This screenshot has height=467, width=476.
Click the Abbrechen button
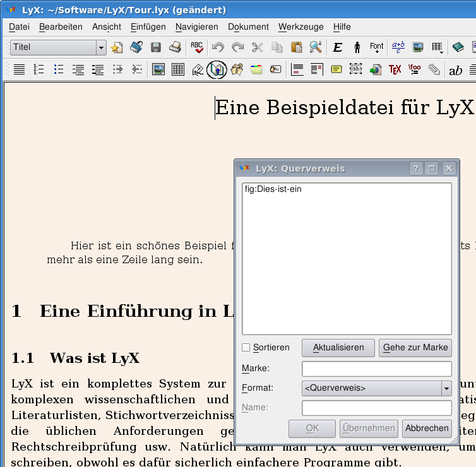click(x=427, y=429)
